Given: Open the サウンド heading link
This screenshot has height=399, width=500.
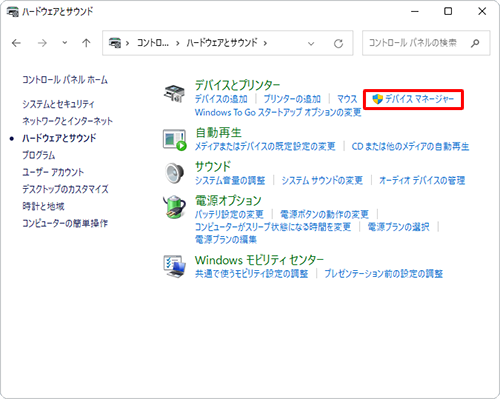Looking at the screenshot, I should pos(213,166).
